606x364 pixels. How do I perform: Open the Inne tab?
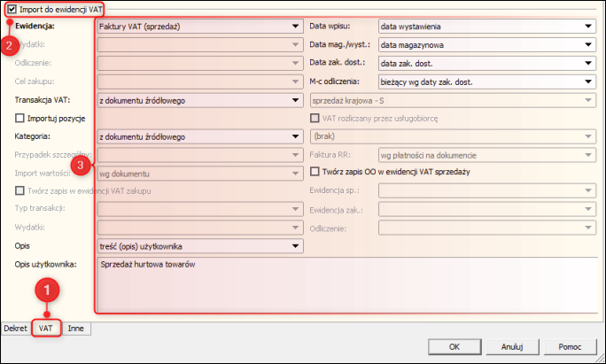pos(77,328)
